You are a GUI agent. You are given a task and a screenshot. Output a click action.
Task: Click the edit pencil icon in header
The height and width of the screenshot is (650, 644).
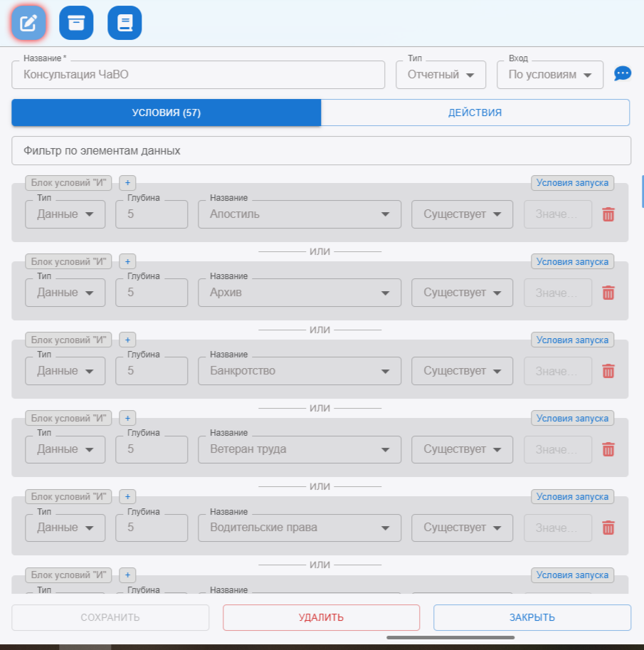28,23
